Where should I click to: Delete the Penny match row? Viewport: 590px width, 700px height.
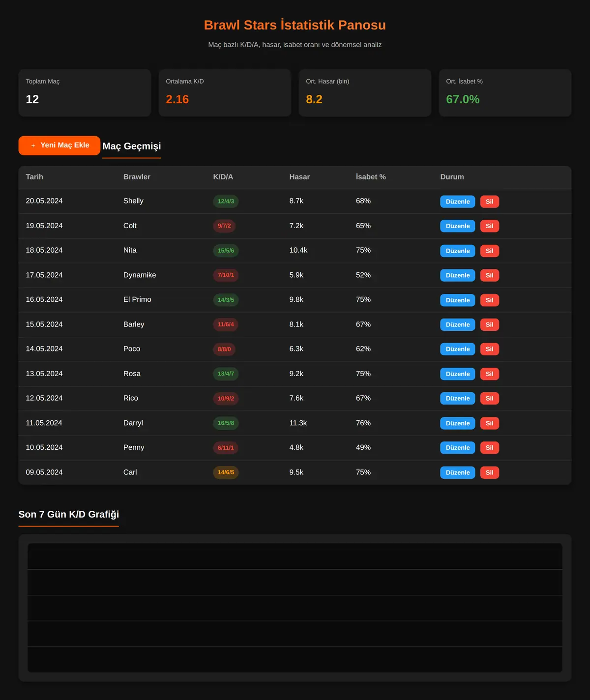(x=490, y=448)
